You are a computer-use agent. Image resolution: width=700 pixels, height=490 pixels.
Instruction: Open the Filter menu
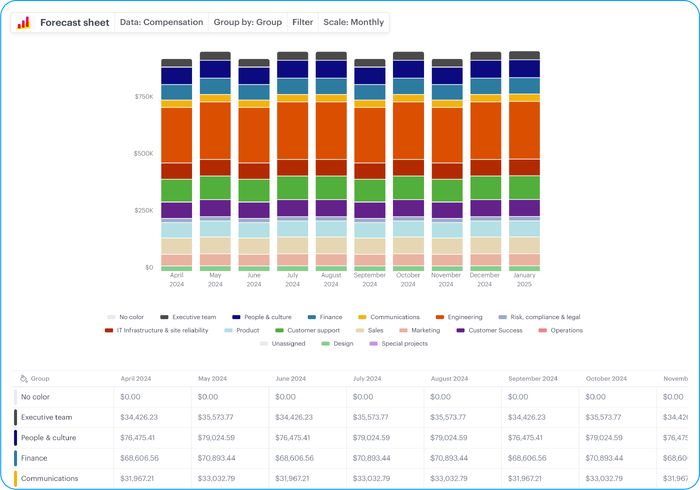click(x=302, y=22)
